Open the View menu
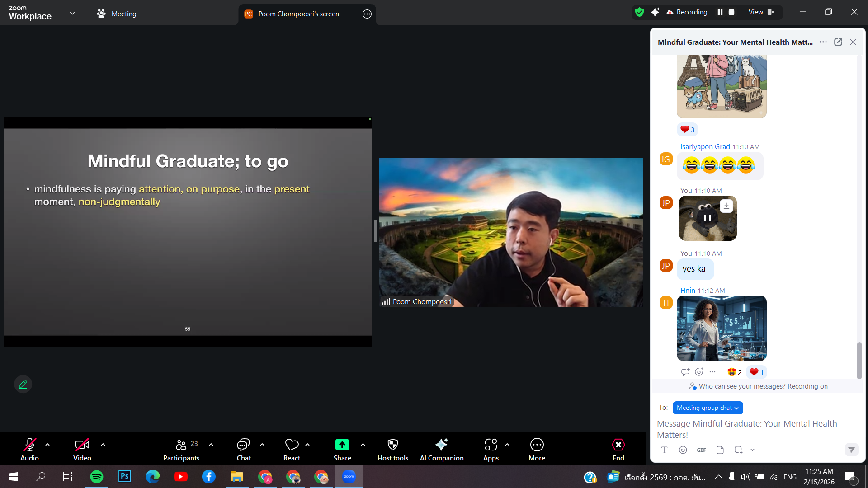The width and height of the screenshot is (868, 488). coord(760,12)
